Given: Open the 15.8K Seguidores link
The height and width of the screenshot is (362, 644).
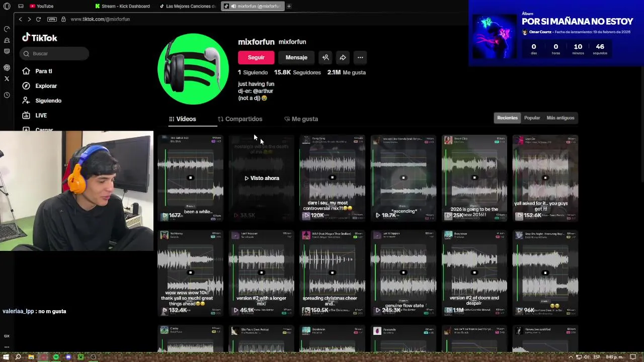Looking at the screenshot, I should (x=297, y=72).
